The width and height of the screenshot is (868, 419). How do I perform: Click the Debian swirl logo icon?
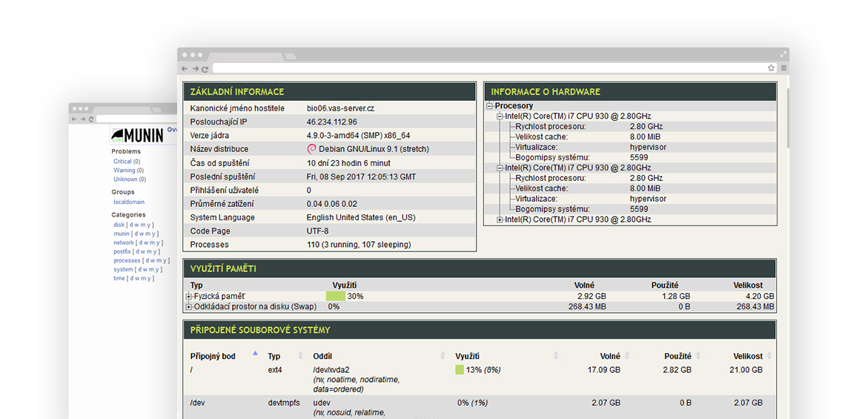click(311, 149)
